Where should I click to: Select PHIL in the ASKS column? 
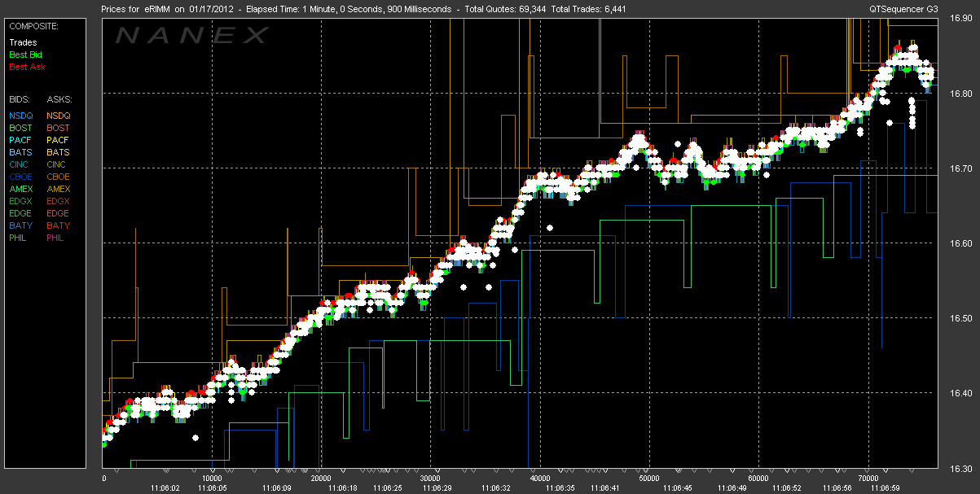57,238
